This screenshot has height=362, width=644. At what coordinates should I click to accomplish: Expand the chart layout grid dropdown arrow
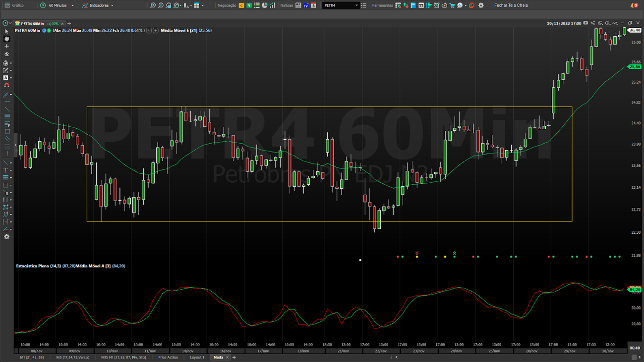click(x=202, y=5)
